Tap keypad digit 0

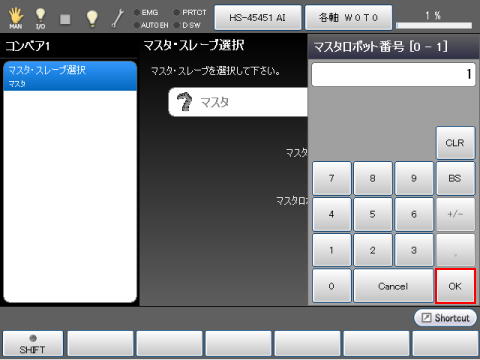click(332, 286)
